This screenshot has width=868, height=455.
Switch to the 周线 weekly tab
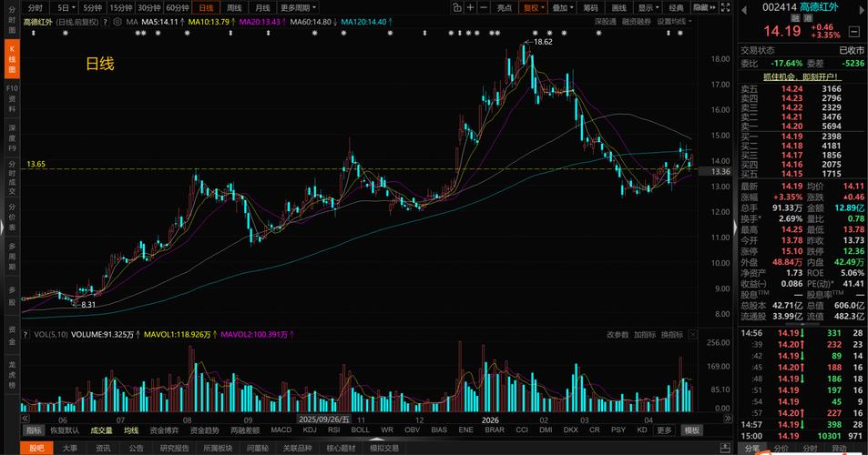point(234,8)
